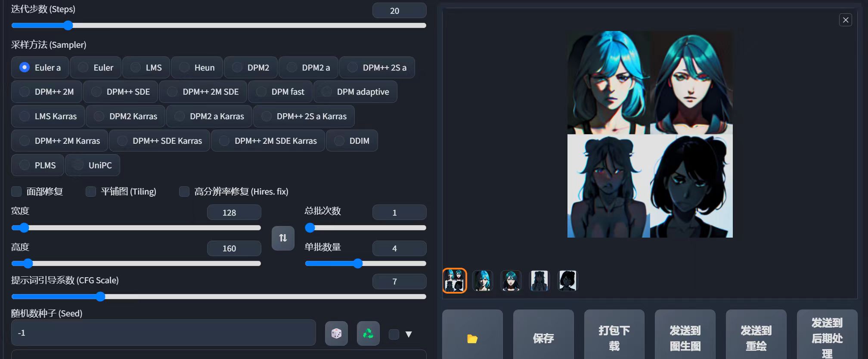Click the 打包下载 button

click(614, 338)
